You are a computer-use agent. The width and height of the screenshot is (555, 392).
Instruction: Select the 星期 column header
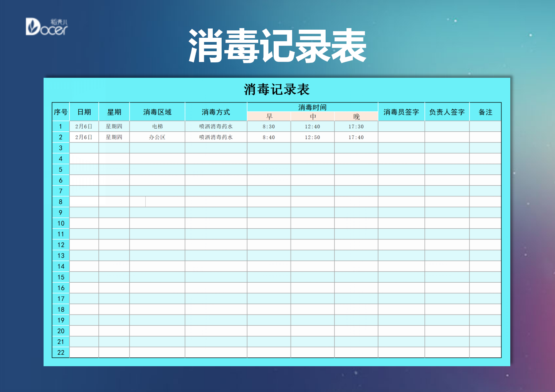click(114, 111)
